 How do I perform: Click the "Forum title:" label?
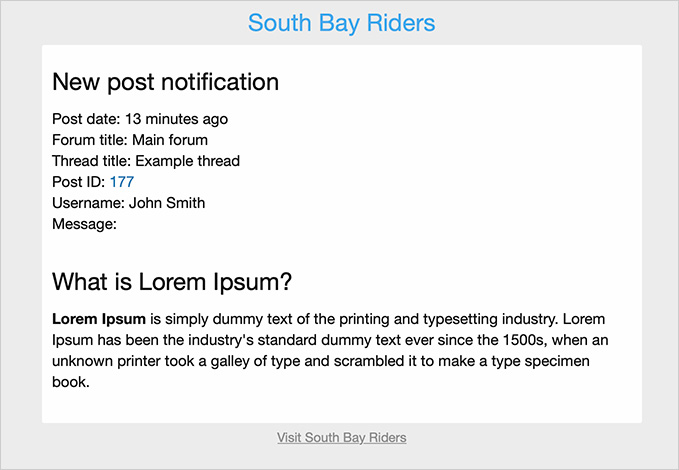point(90,140)
